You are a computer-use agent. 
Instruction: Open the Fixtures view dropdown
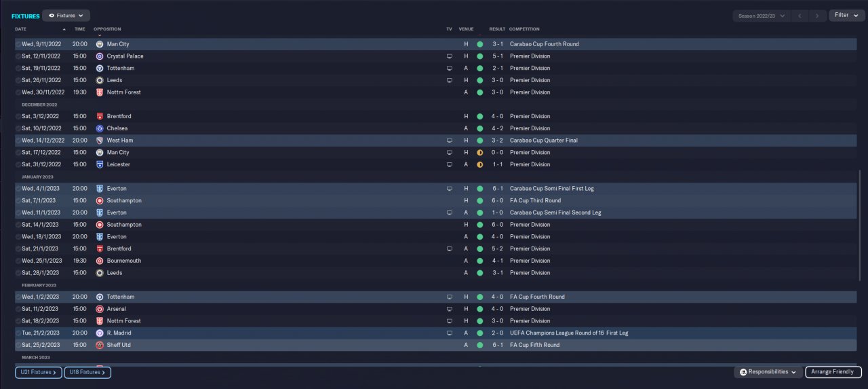tap(66, 15)
